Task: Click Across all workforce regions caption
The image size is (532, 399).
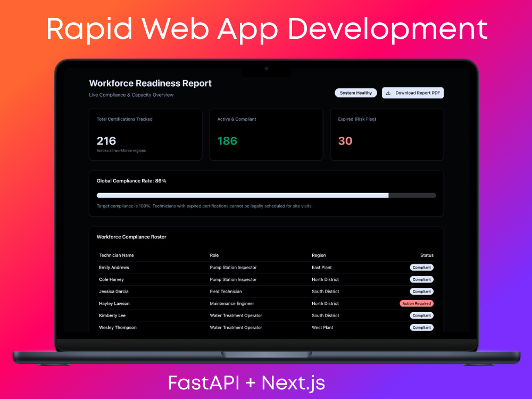Action: (x=121, y=151)
